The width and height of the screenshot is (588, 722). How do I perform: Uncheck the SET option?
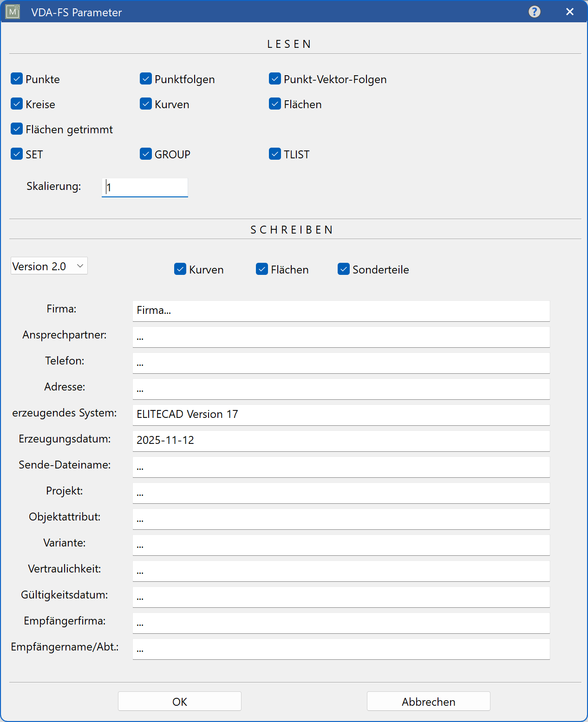click(x=17, y=153)
